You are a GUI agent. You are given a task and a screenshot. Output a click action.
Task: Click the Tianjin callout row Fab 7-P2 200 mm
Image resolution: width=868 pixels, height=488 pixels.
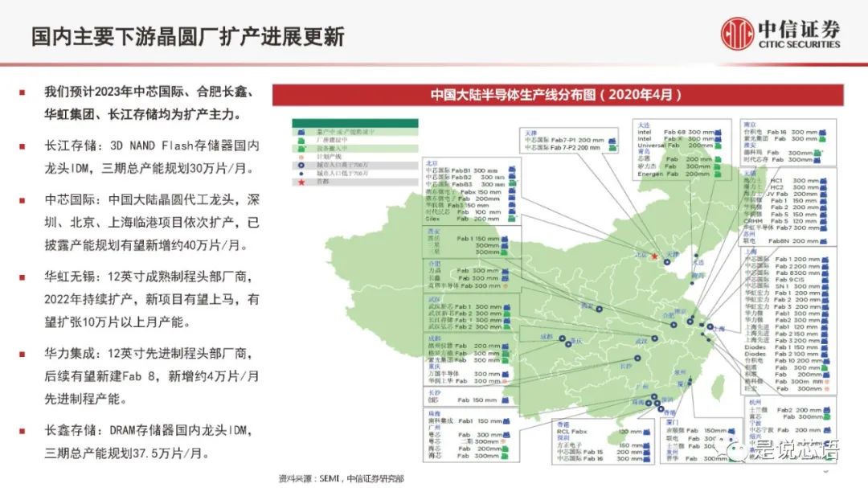pyautogui.click(x=570, y=148)
